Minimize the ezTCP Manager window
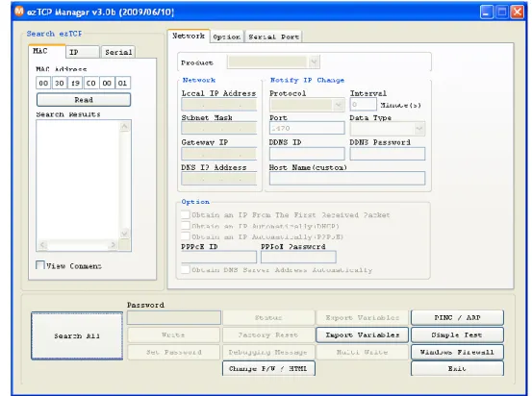 tap(487, 12)
